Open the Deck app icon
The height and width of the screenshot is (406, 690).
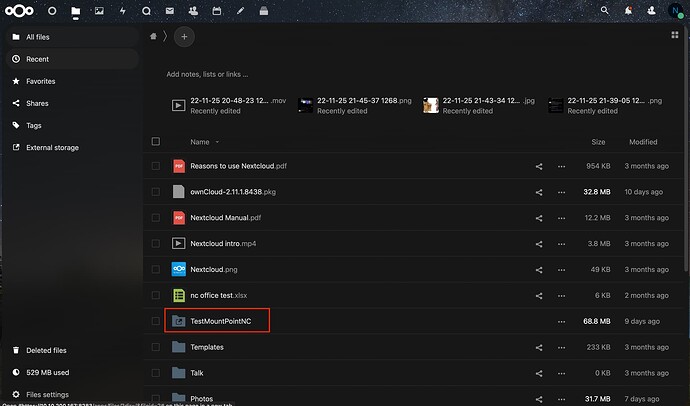pyautogui.click(x=264, y=11)
